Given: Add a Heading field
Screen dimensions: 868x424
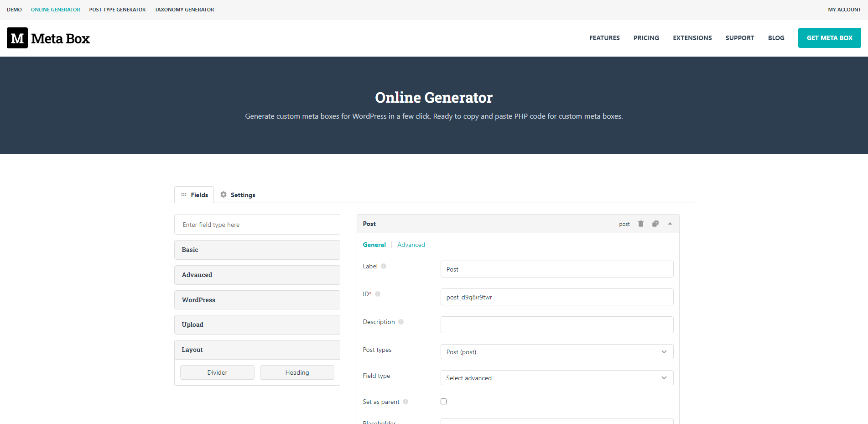Looking at the screenshot, I should coord(297,372).
